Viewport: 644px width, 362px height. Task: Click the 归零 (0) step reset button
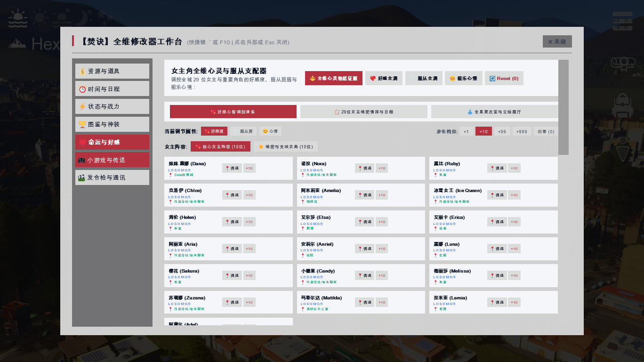[546, 132]
